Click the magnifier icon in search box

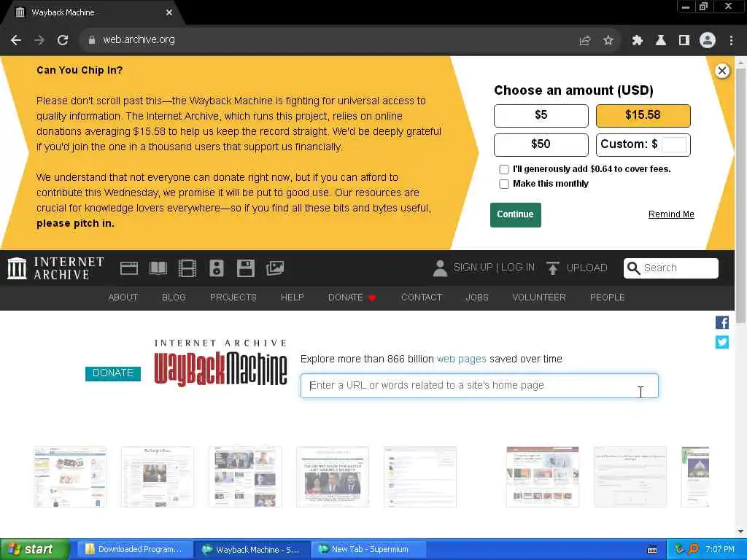click(634, 268)
